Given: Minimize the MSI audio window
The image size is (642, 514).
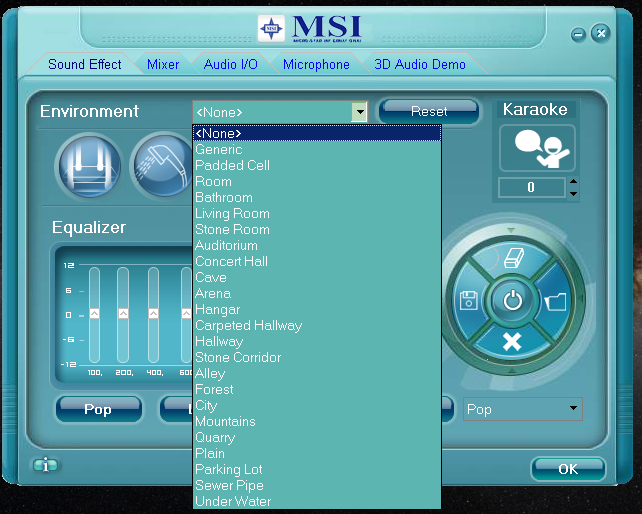Looking at the screenshot, I should [x=578, y=34].
